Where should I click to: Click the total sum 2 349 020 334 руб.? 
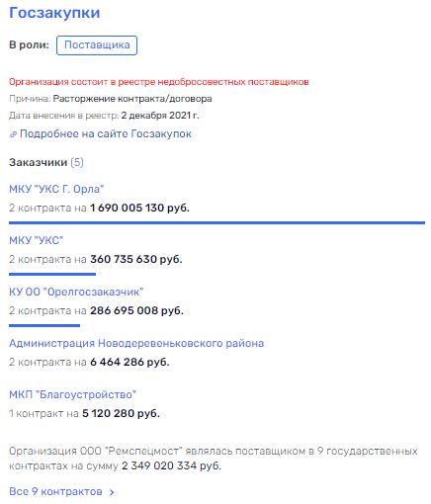click(171, 465)
